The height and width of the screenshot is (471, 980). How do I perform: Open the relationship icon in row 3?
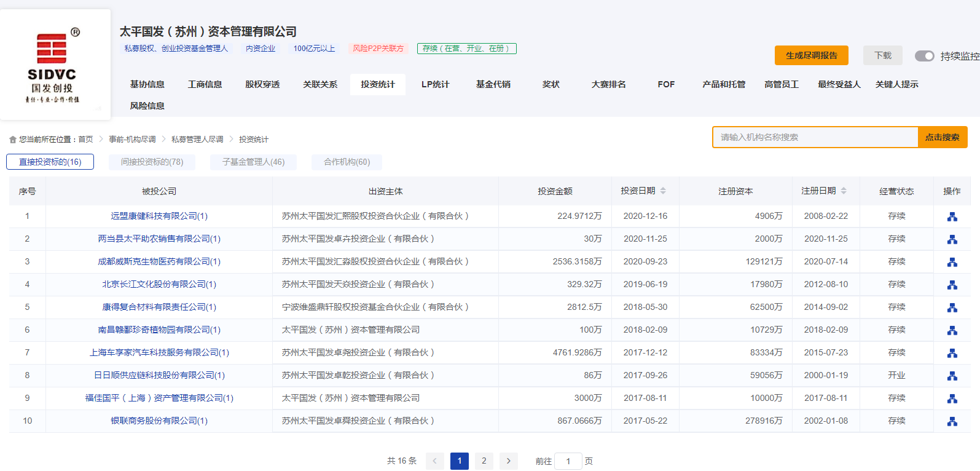click(952, 262)
